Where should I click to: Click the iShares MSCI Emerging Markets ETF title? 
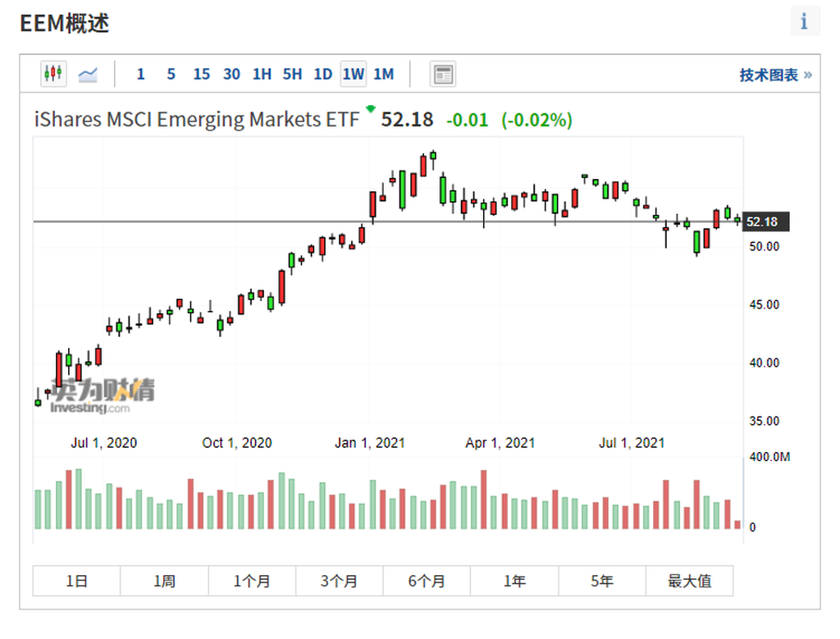tap(197, 120)
